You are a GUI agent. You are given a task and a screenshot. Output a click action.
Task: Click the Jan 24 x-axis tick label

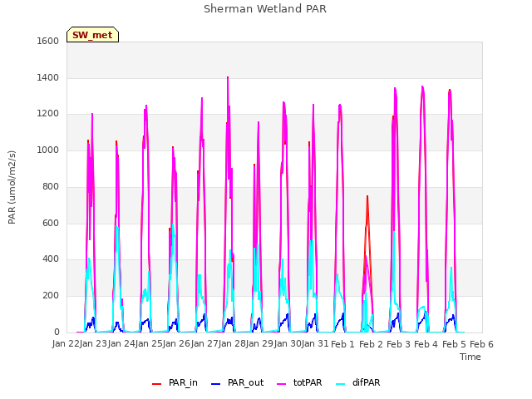point(121,344)
